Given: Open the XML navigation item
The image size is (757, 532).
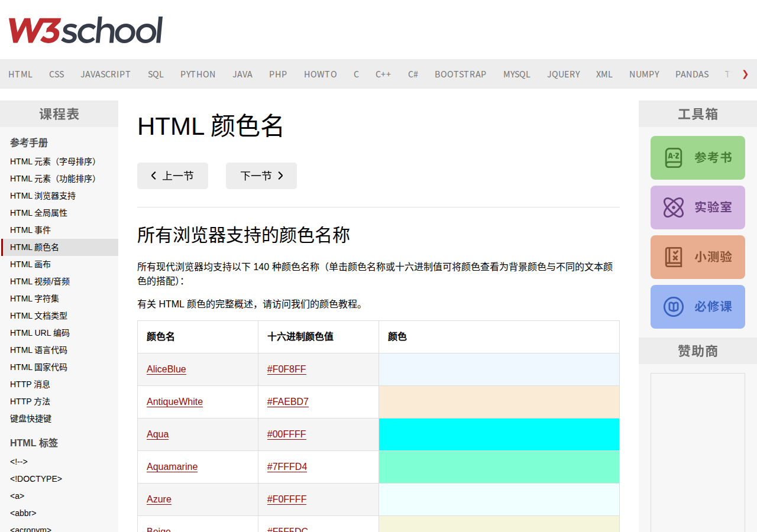Looking at the screenshot, I should (604, 74).
